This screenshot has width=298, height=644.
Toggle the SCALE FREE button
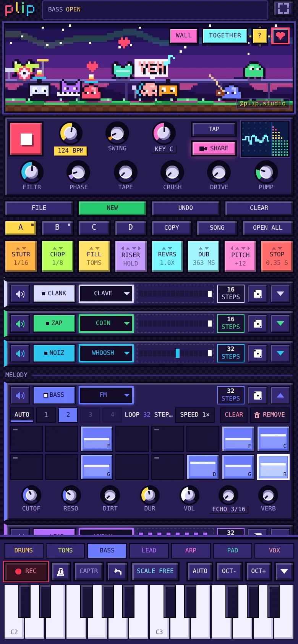coord(155,571)
